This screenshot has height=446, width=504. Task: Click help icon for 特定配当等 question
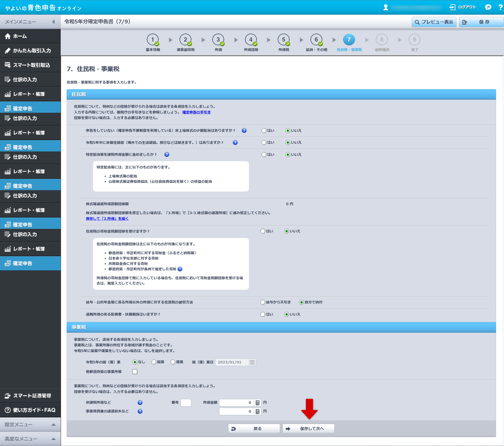coord(167,154)
